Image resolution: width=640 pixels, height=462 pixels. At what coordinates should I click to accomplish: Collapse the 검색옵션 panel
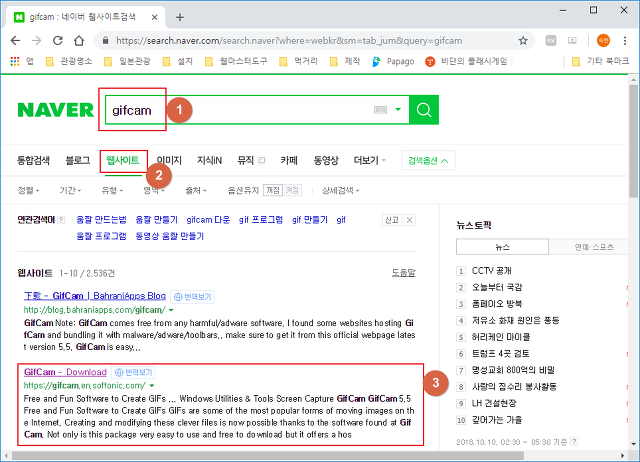[x=428, y=160]
